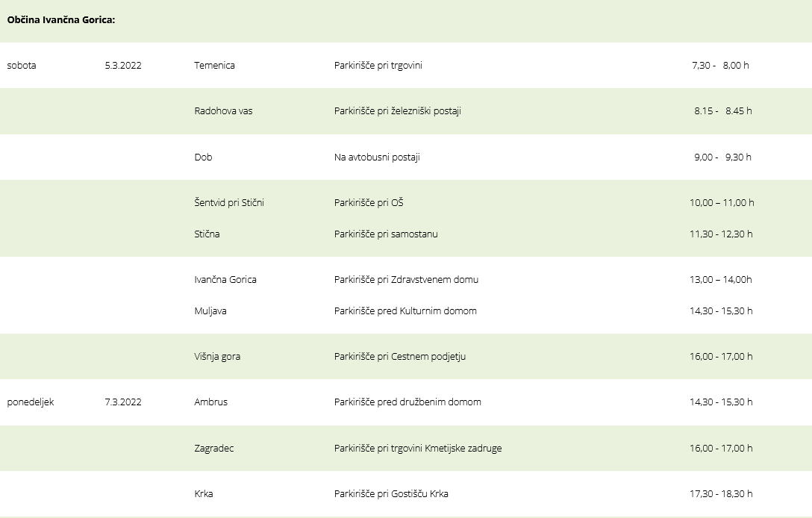
Task: Click the 'Občina Ivančna Gorica:' heading
Action: 61,19
